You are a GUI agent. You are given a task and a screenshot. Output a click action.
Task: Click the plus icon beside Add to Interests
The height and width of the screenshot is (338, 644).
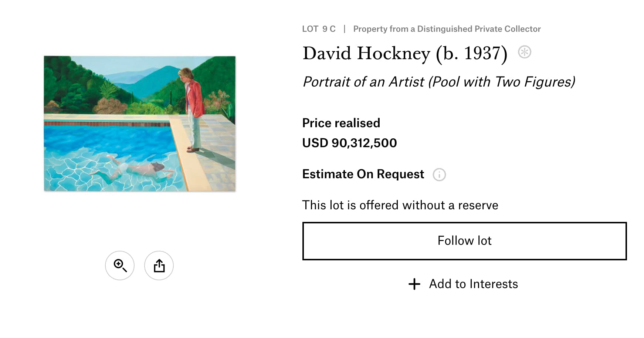click(414, 284)
